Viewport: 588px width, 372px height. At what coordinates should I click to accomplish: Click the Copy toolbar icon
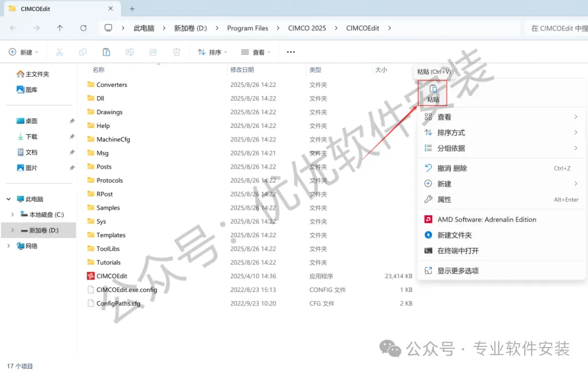tap(83, 52)
